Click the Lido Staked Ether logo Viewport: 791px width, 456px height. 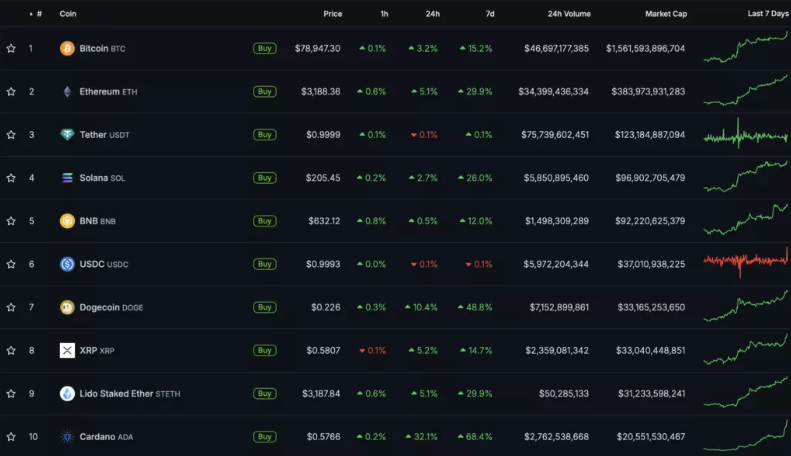(67, 393)
